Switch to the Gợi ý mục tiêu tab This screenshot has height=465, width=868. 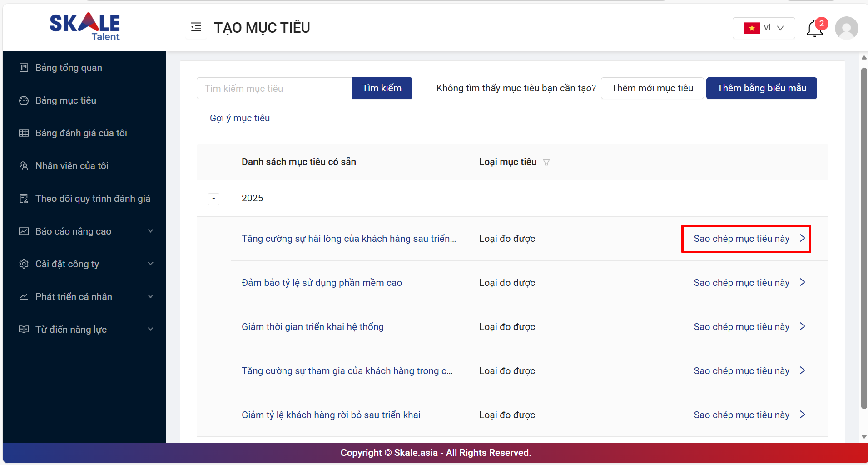pos(240,118)
